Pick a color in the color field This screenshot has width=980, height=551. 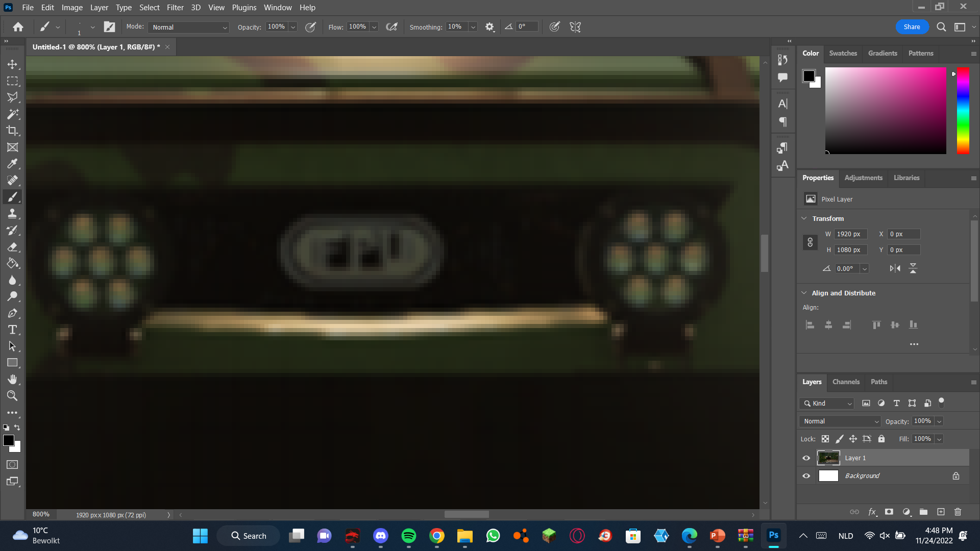click(x=886, y=110)
